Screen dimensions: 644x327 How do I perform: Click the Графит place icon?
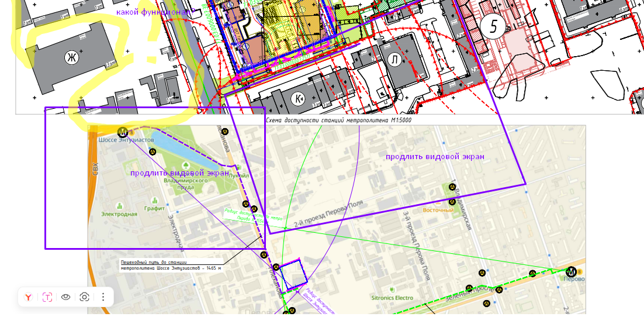[155, 201]
